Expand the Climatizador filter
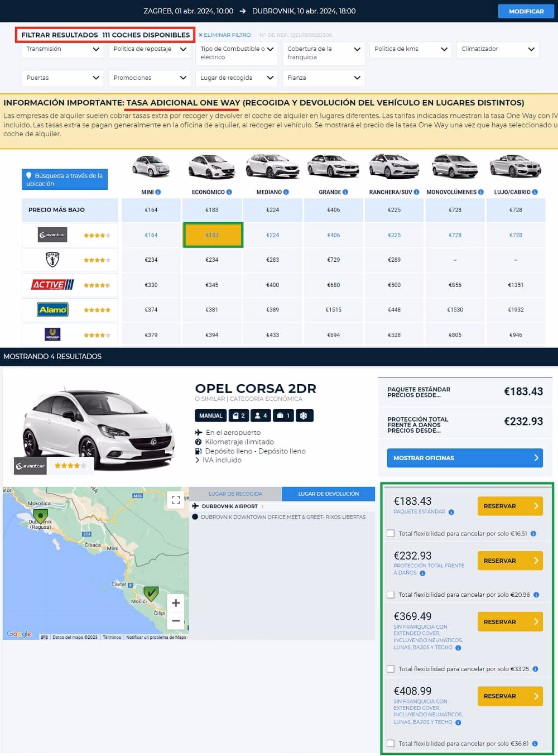Viewport: 558px width, 756px height. 497,49
